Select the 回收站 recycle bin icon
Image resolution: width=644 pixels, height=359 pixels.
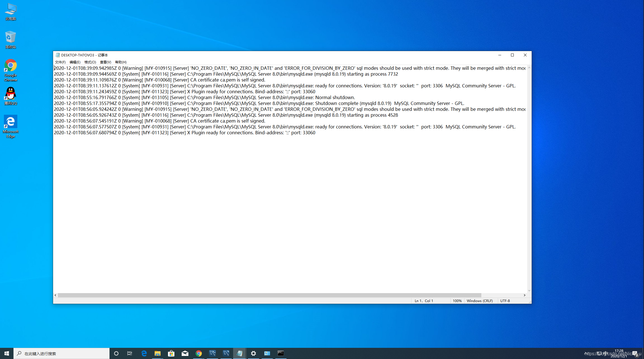coord(11,39)
